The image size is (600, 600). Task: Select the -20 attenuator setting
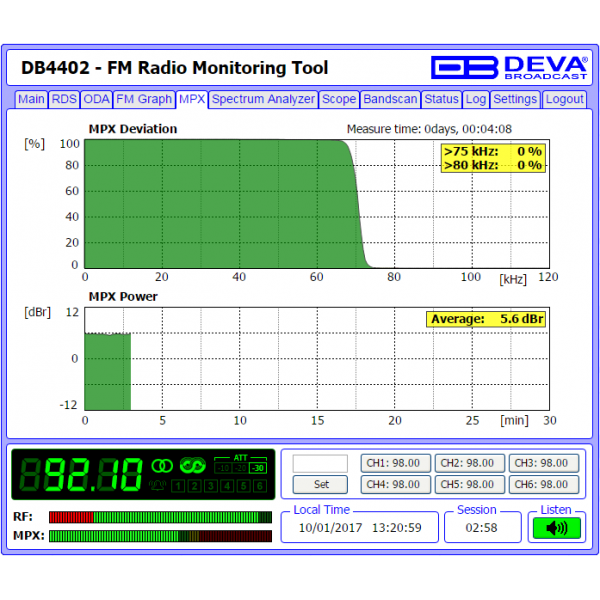(240, 468)
